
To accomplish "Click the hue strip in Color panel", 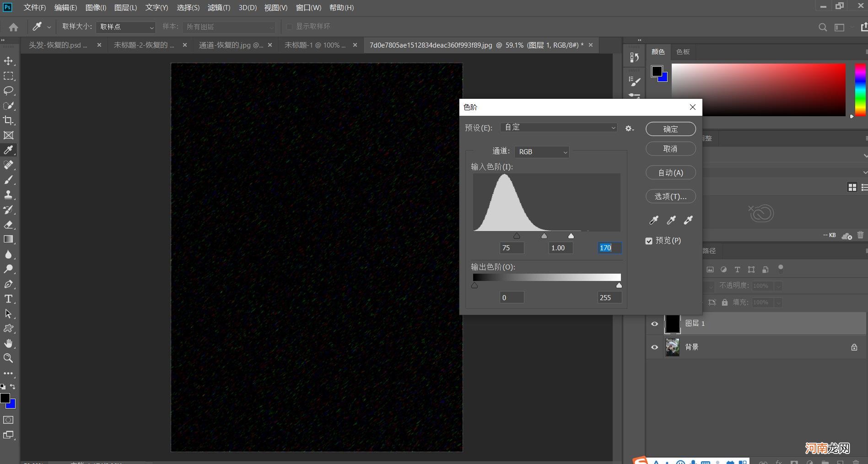I will click(x=860, y=90).
